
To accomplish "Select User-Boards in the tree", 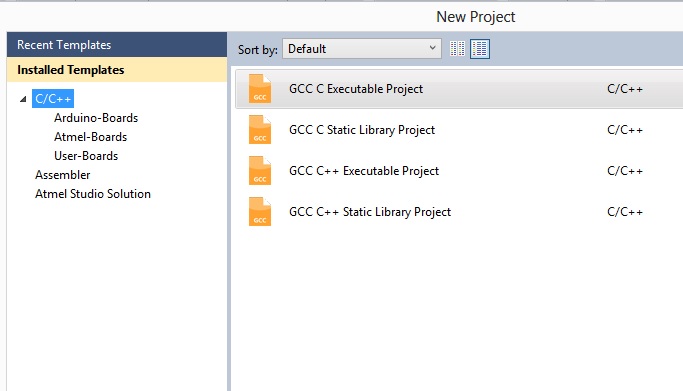I will (x=86, y=156).
